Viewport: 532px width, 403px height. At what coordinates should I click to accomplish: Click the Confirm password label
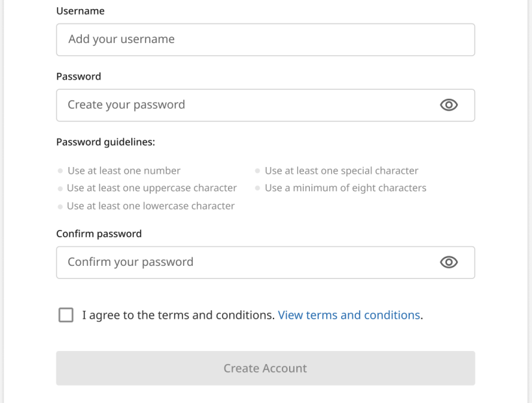coord(99,233)
